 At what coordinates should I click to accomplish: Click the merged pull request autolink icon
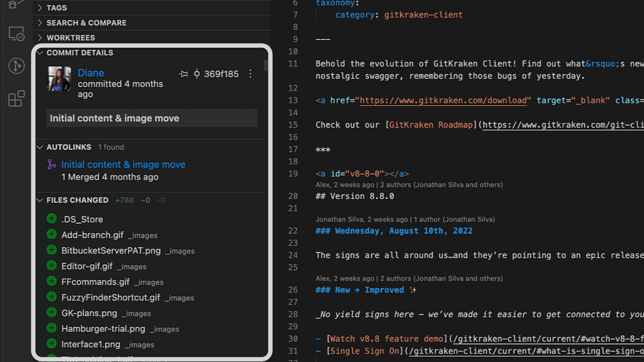coord(52,165)
